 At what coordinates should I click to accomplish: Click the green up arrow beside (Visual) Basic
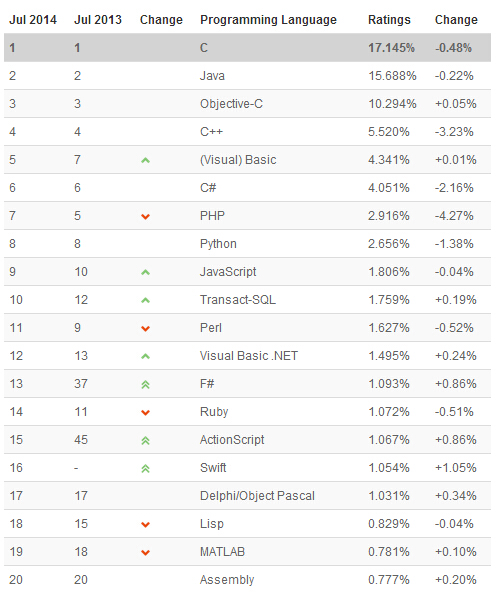[x=145, y=160]
